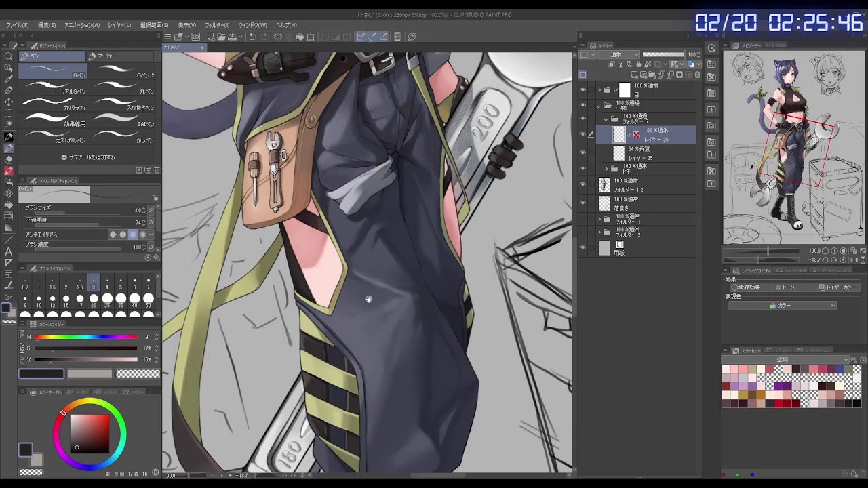Viewport: 868px width, 488px height.
Task: Click the Open file folder icon
Action: 221,37
